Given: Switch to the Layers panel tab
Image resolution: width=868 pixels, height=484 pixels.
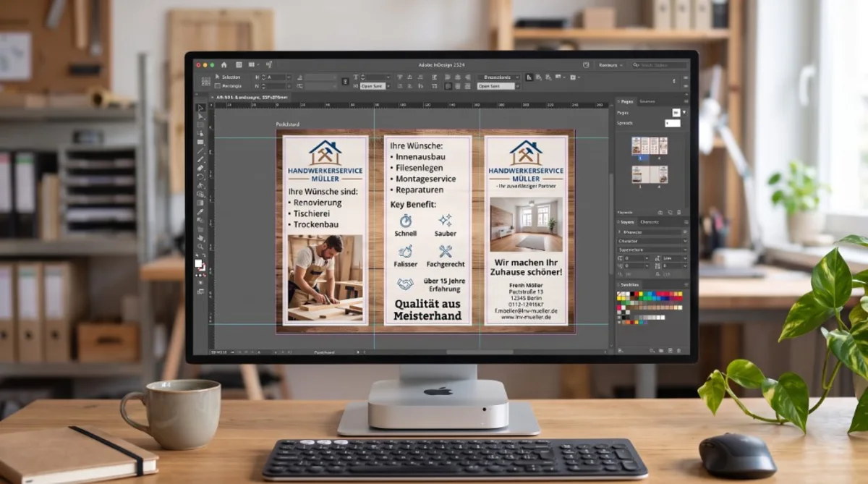Looking at the screenshot, I should pyautogui.click(x=626, y=222).
